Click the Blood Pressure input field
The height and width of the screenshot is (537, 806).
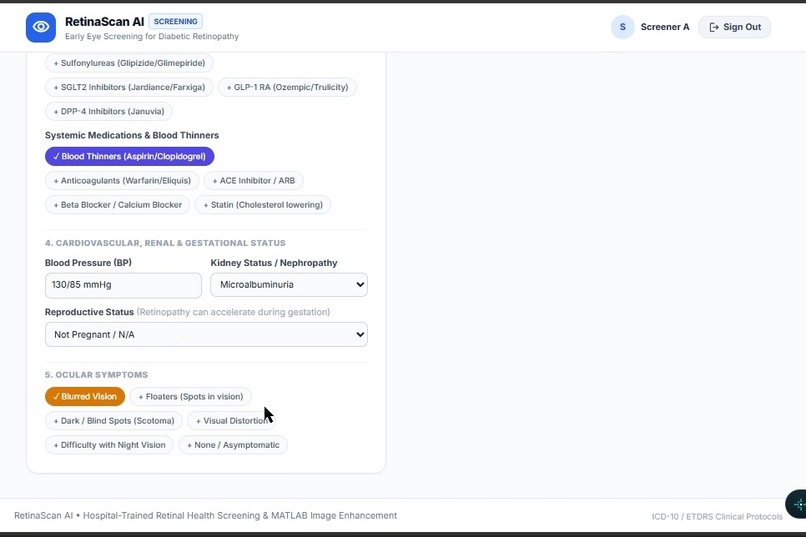coord(123,285)
